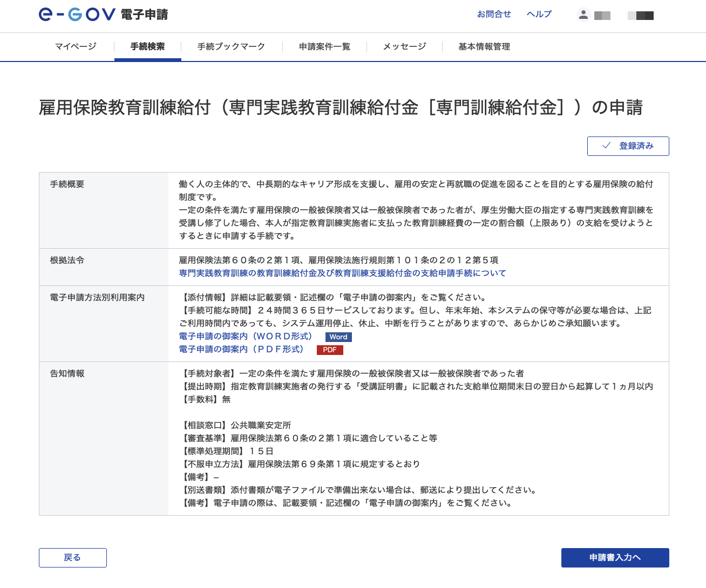Screen dimensions: 706x588
Task: Click the e-Gov logo in the header
Action: [x=76, y=15]
